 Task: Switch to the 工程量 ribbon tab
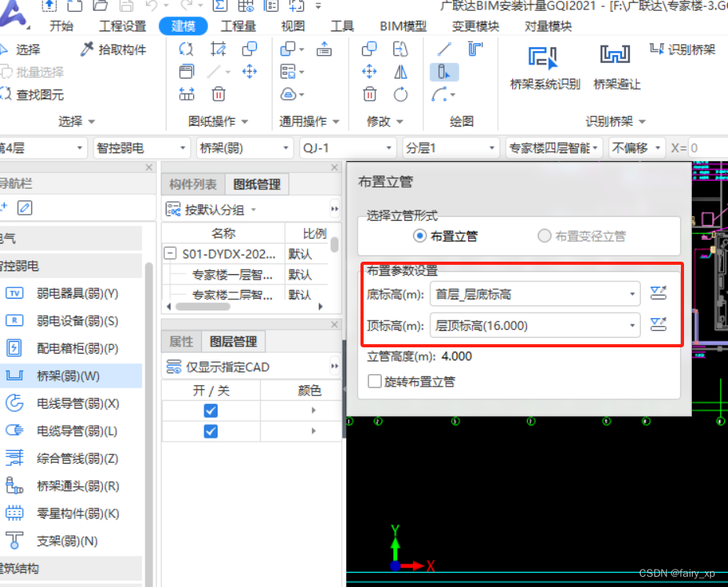click(238, 25)
